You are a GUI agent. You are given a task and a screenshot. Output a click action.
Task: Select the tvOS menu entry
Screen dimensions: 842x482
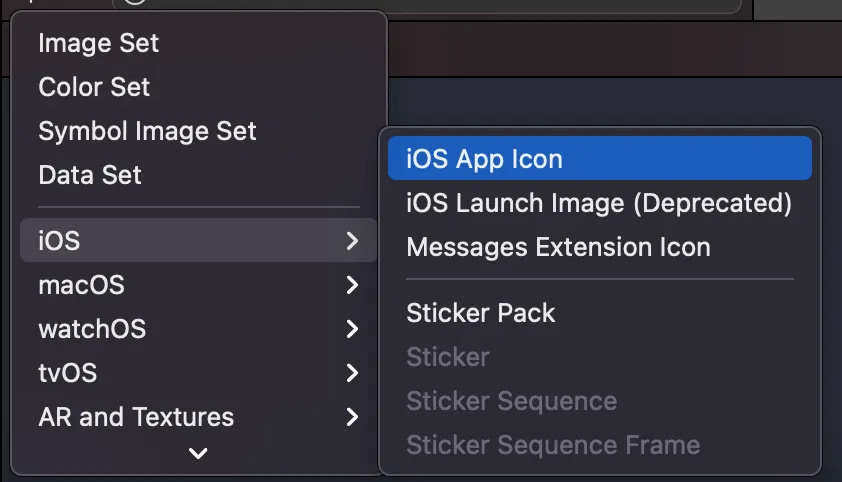(x=67, y=373)
